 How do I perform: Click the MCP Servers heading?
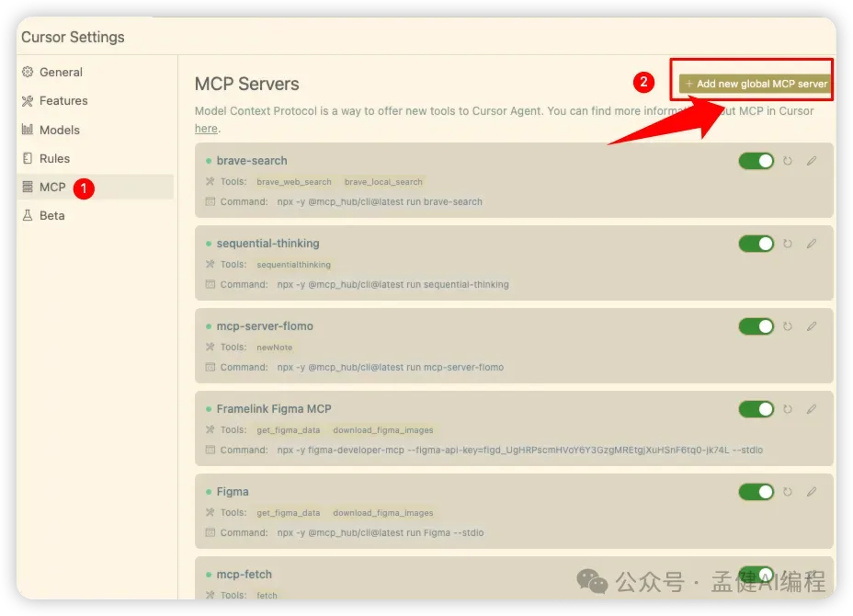pyautogui.click(x=247, y=85)
